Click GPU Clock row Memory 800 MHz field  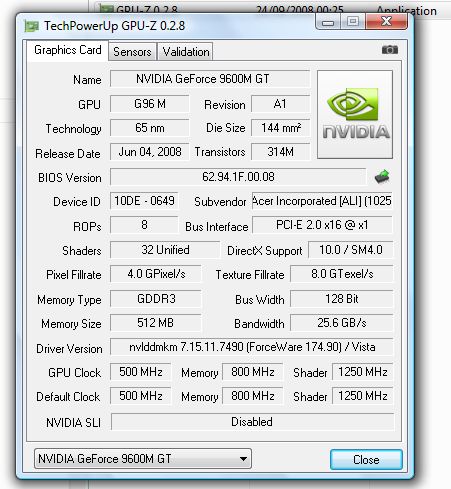[x=252, y=372]
